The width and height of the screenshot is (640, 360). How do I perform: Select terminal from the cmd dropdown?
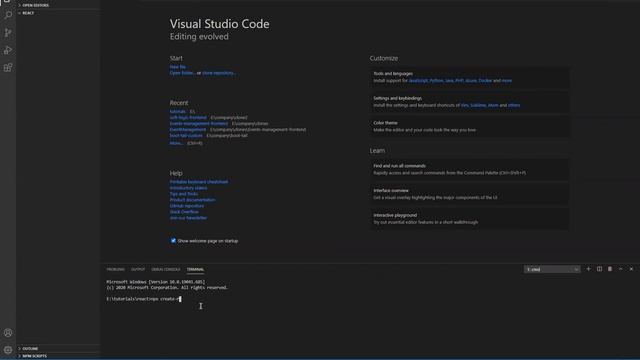(552, 269)
